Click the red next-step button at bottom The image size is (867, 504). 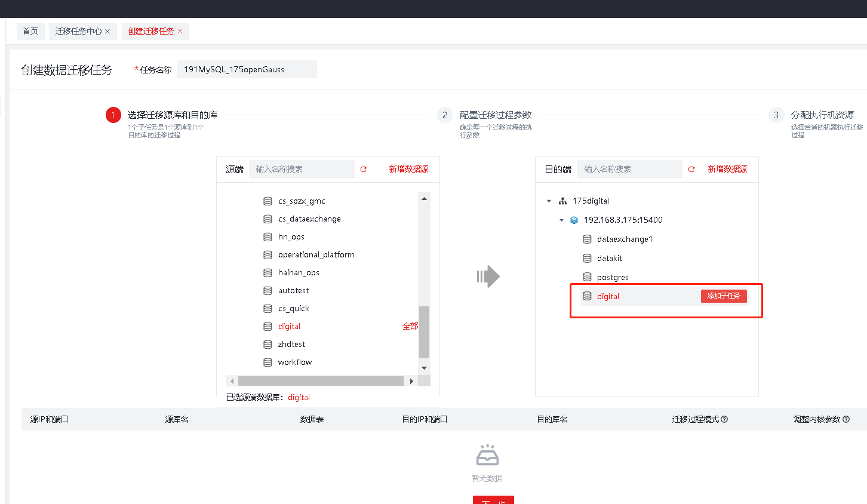point(493,500)
